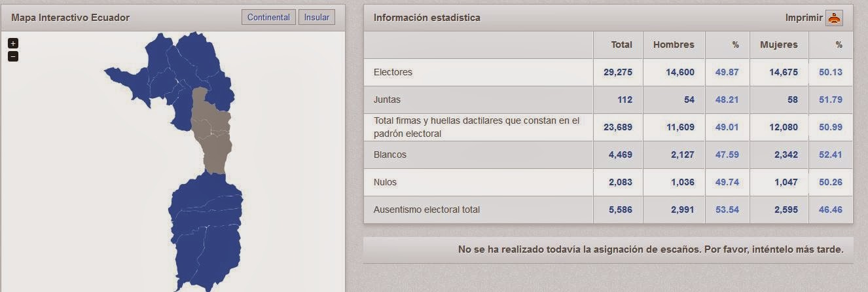Click the printer icon next to Imprimir
868x292 pixels.
pyautogui.click(x=834, y=18)
